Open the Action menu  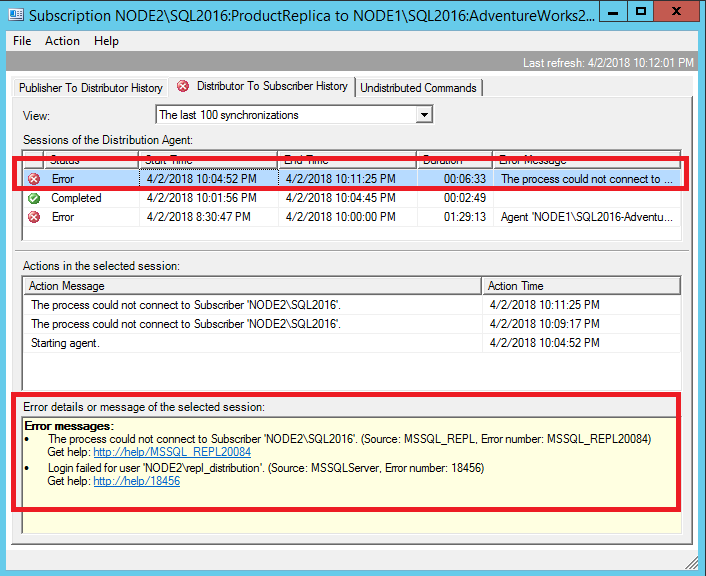click(x=62, y=41)
